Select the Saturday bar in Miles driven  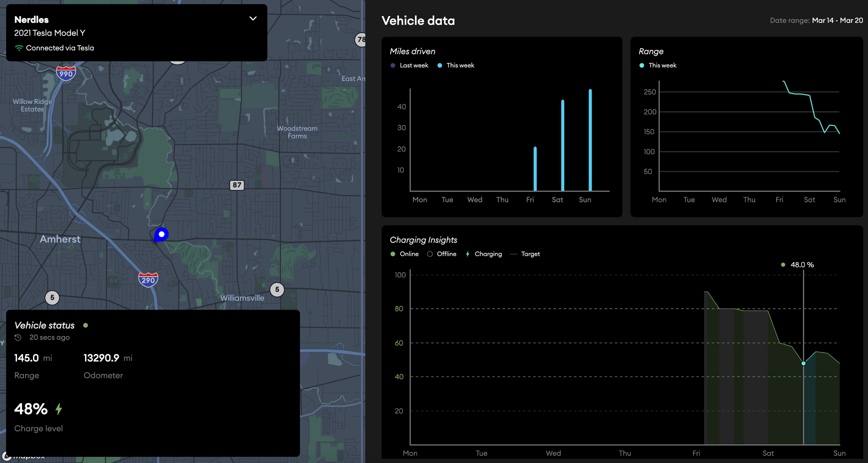tap(562, 146)
